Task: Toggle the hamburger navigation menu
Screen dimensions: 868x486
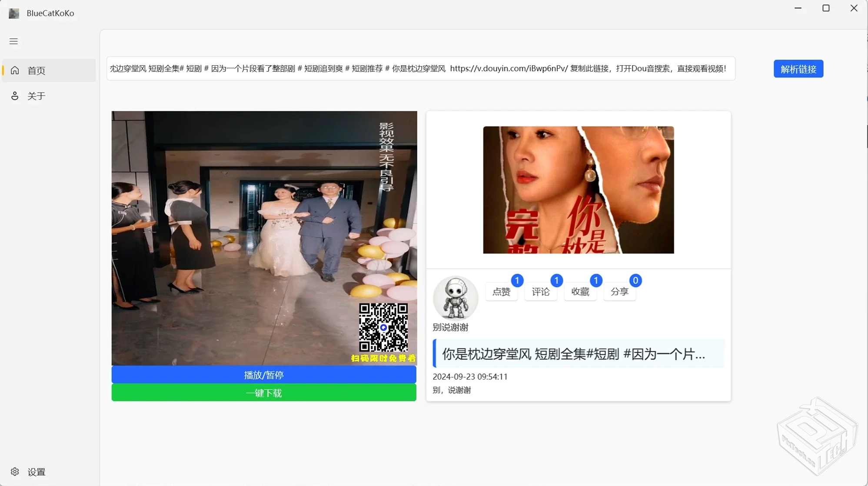Action: [13, 41]
